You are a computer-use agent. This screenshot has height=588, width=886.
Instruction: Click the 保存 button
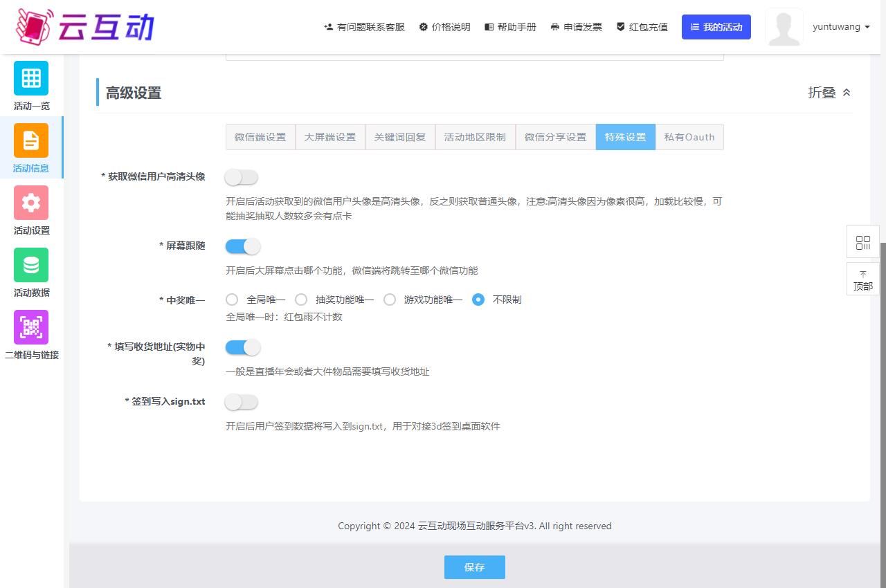(474, 567)
